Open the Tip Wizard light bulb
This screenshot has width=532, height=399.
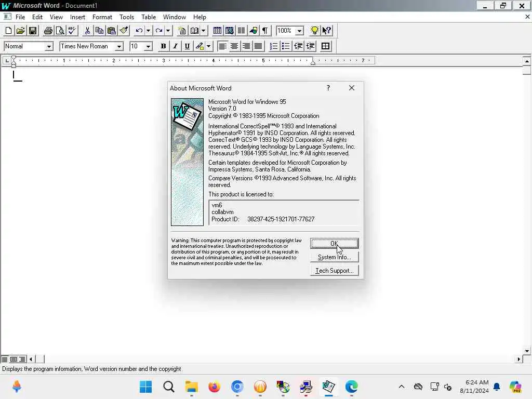[x=314, y=31]
